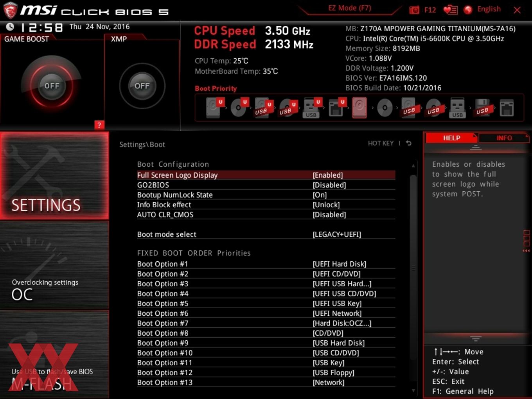The height and width of the screenshot is (399, 532).
Task: Select the legacy CD/DVD boot priority icon
Action: [x=385, y=108]
